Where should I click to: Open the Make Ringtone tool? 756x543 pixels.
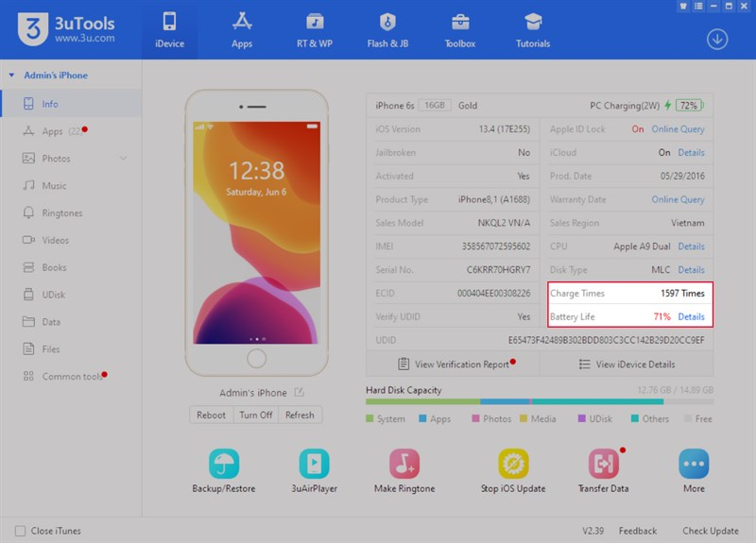pos(404,464)
